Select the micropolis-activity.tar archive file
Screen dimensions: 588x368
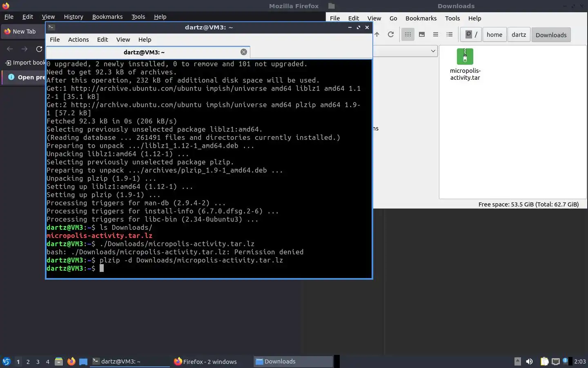point(465,65)
